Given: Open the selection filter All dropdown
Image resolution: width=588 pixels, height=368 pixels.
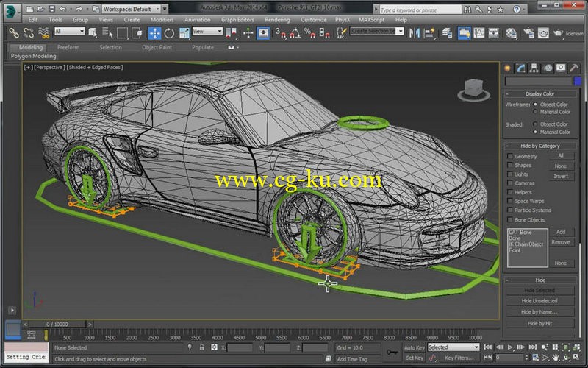Looking at the screenshot, I should click(70, 31).
